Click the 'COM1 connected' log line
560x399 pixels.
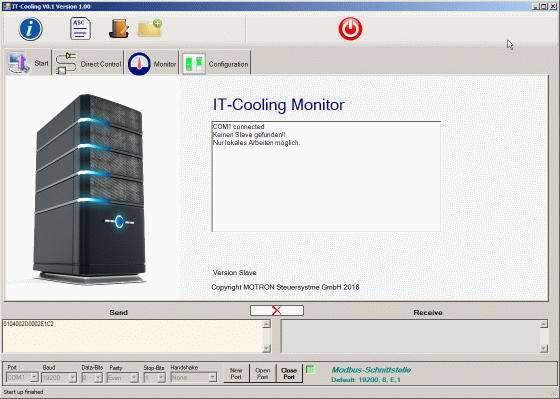(238, 127)
